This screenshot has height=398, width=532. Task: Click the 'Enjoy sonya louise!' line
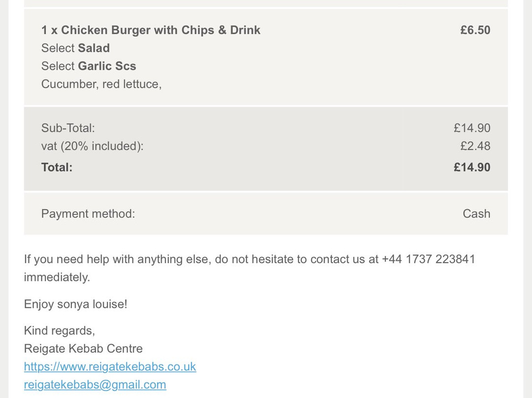pos(76,304)
